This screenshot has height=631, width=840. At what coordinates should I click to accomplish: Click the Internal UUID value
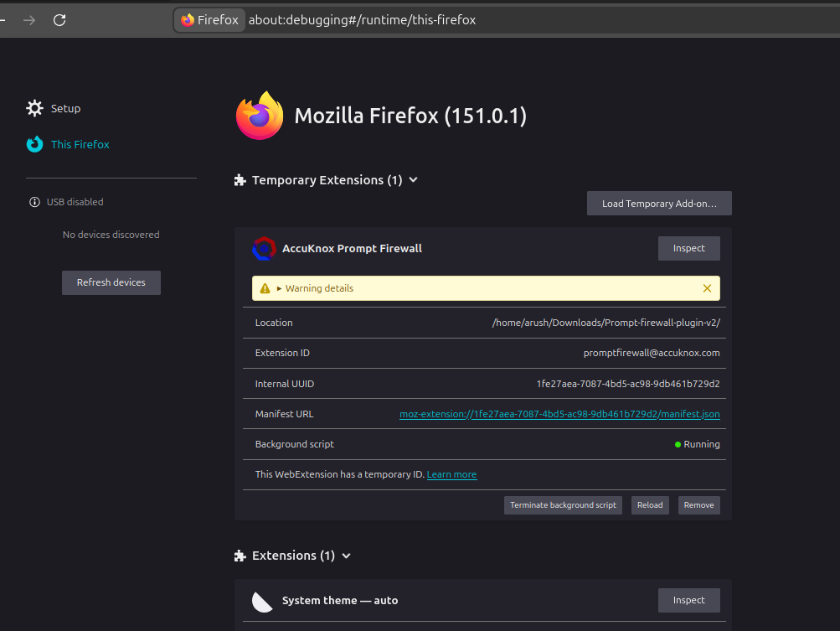(x=628, y=384)
